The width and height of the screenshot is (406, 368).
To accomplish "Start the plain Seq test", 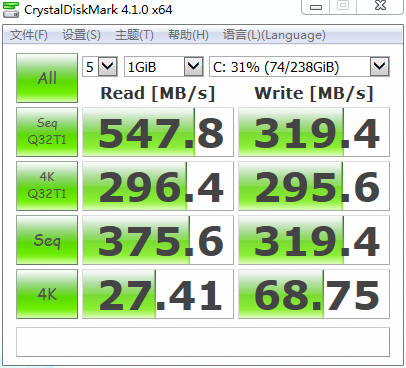I will (x=47, y=240).
